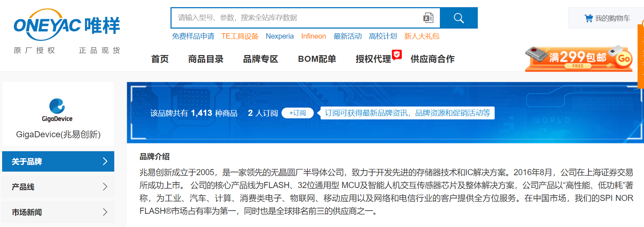The height and width of the screenshot is (227, 644).
Task: Open the shopping cart icon
Action: [588, 18]
